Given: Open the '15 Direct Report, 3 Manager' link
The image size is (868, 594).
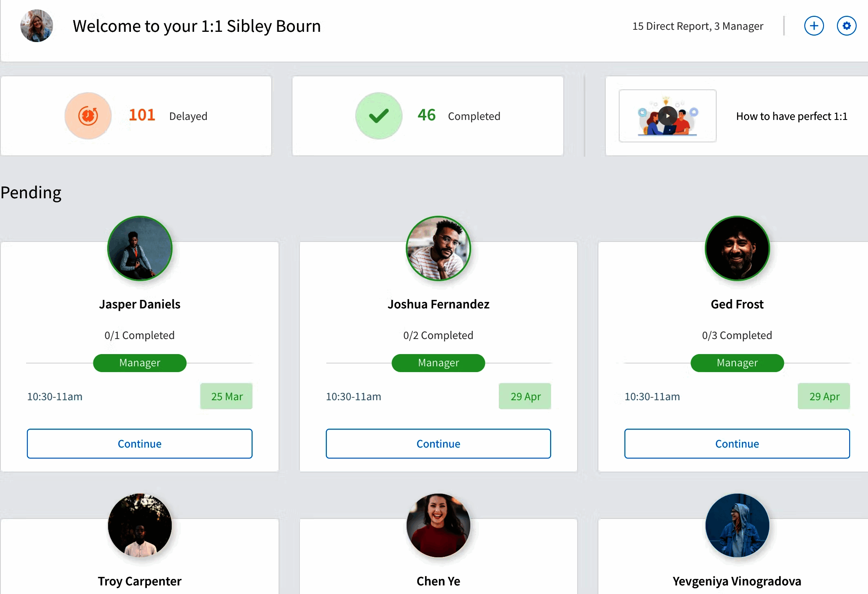Looking at the screenshot, I should [697, 26].
